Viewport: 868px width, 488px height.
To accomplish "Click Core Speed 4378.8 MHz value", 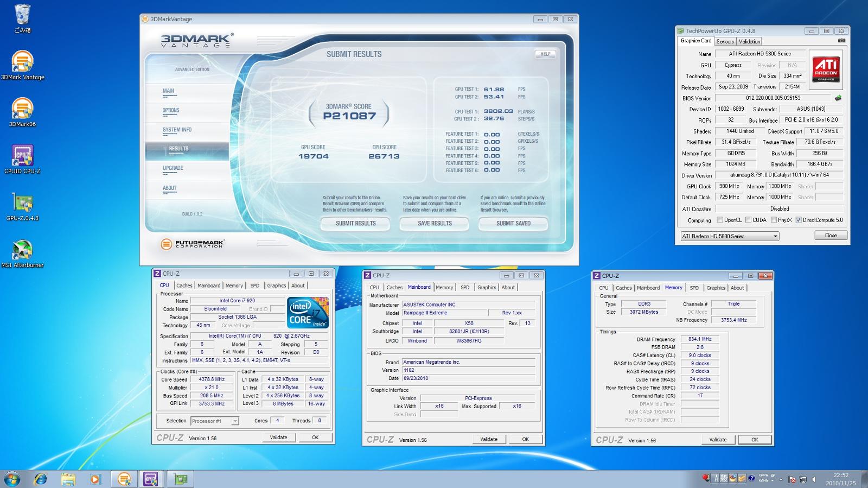I will tap(212, 380).
